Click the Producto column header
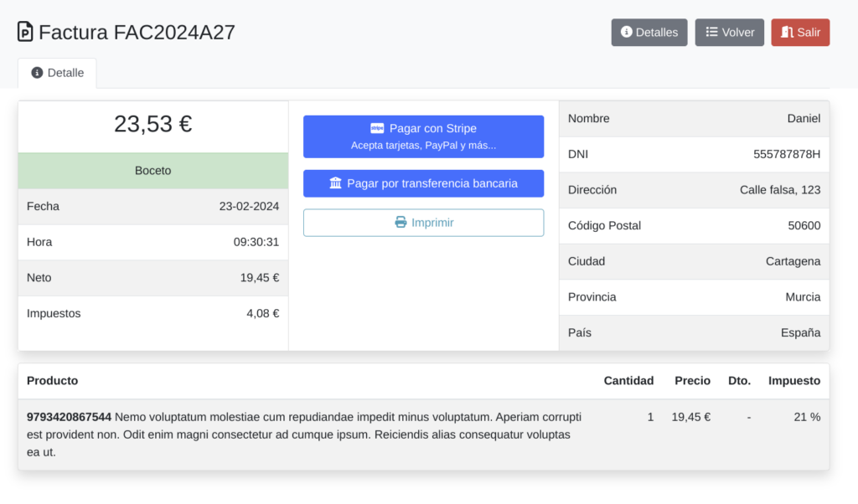This screenshot has width=858, height=504. click(x=52, y=381)
